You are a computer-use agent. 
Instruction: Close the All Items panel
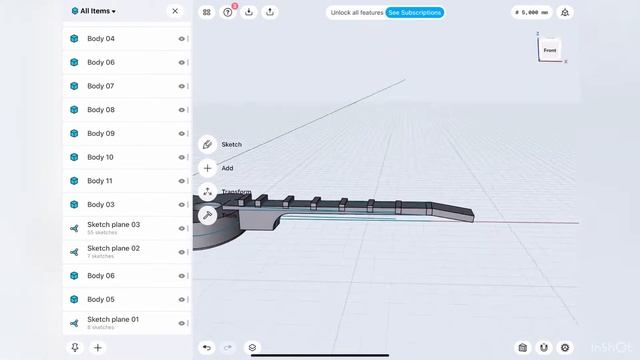point(175,11)
